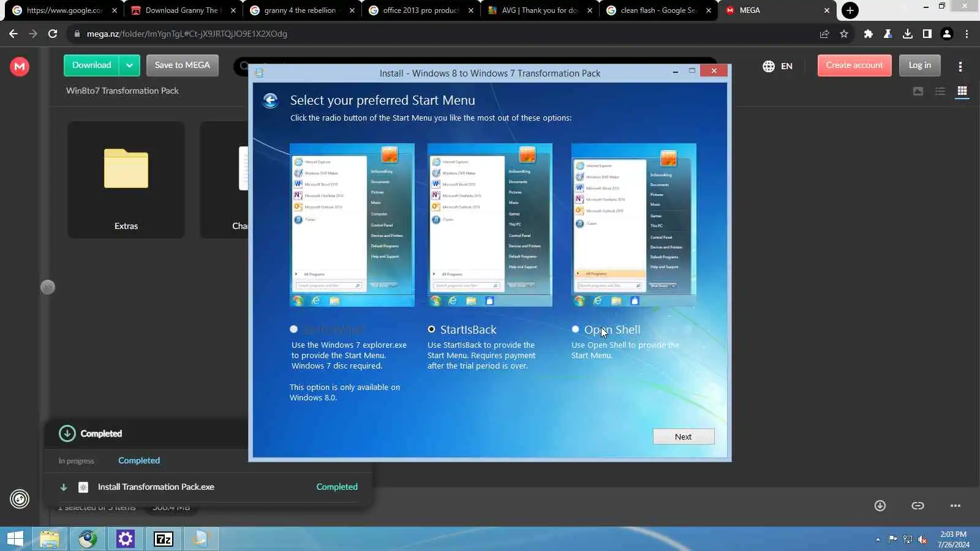Open MEGA vertical dots menu

coord(960,66)
